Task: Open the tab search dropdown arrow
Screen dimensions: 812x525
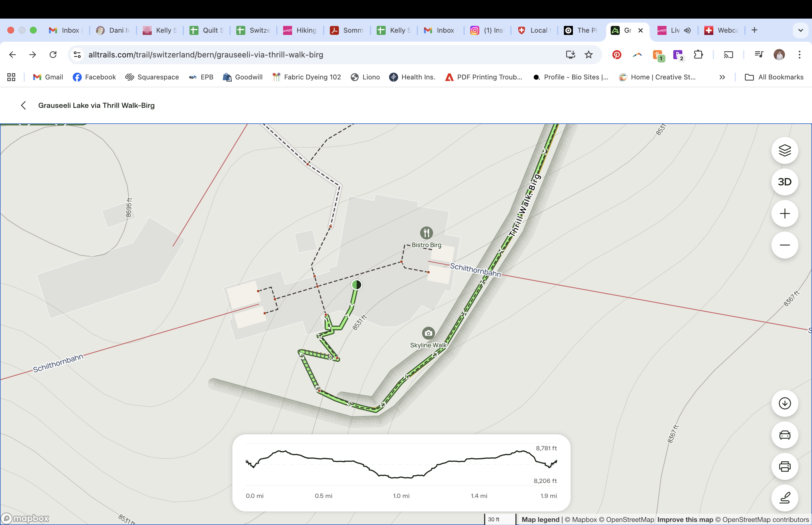Action: tap(800, 30)
